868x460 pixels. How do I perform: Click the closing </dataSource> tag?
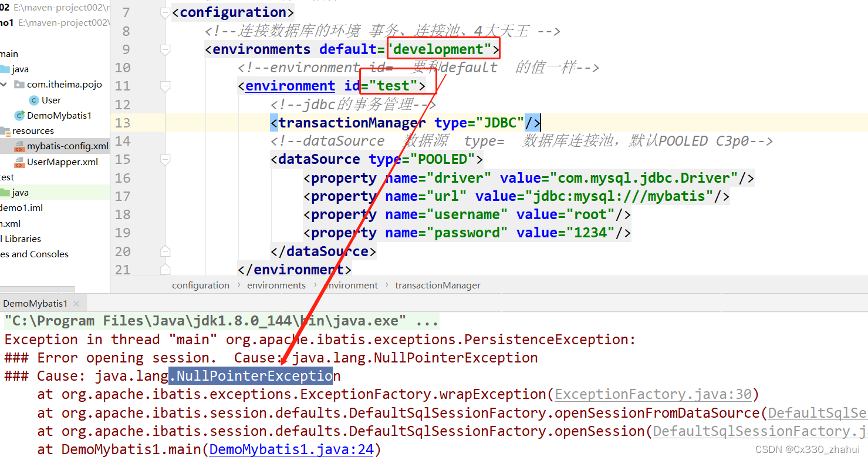click(x=323, y=251)
